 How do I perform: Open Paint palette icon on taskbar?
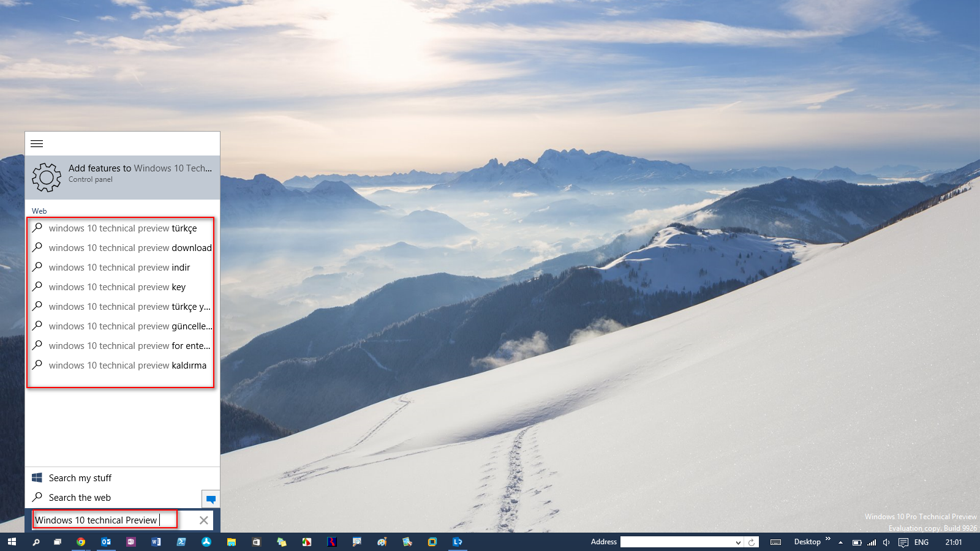[x=382, y=542]
